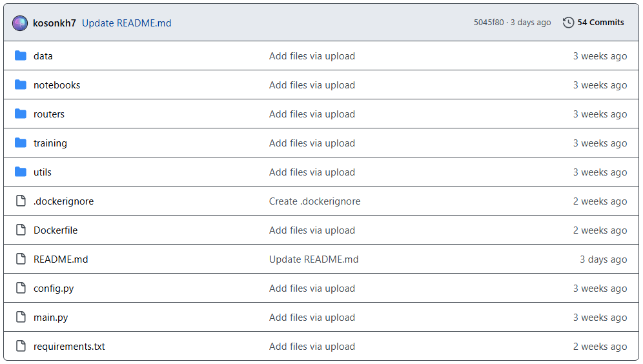Click the training folder icon
Image resolution: width=643 pixels, height=364 pixels.
(21, 143)
